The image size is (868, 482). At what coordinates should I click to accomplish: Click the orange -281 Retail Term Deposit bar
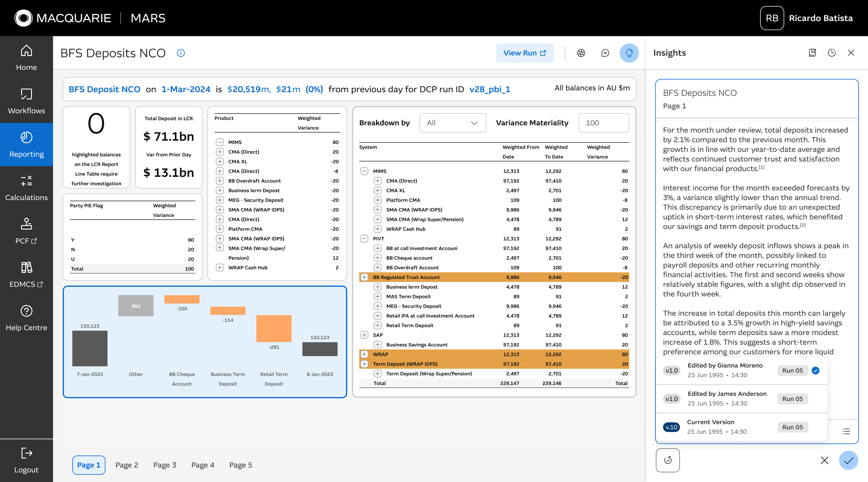tap(274, 328)
